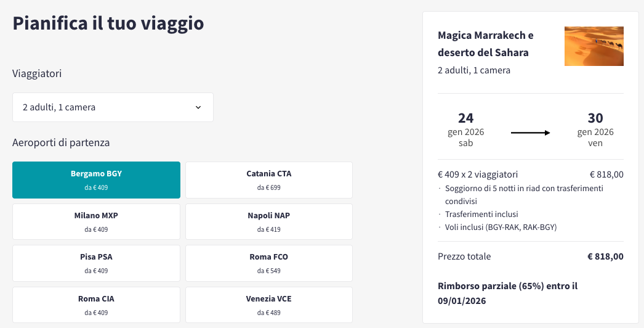Select Milano MXP airport option
The image size is (644, 328).
coord(97,221)
